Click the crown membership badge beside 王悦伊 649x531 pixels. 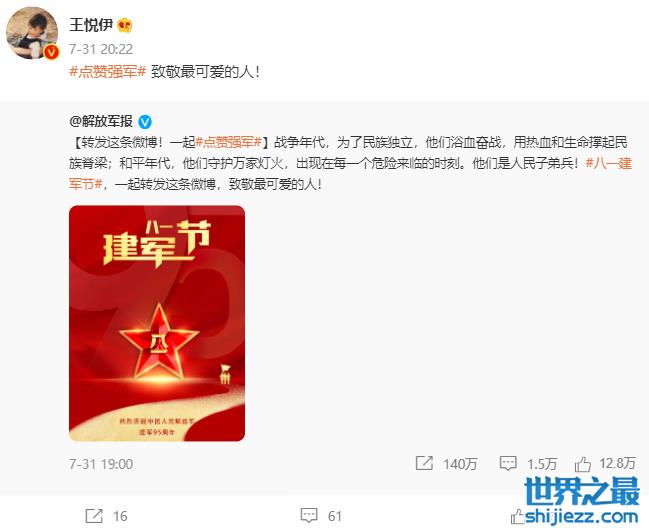click(x=125, y=26)
